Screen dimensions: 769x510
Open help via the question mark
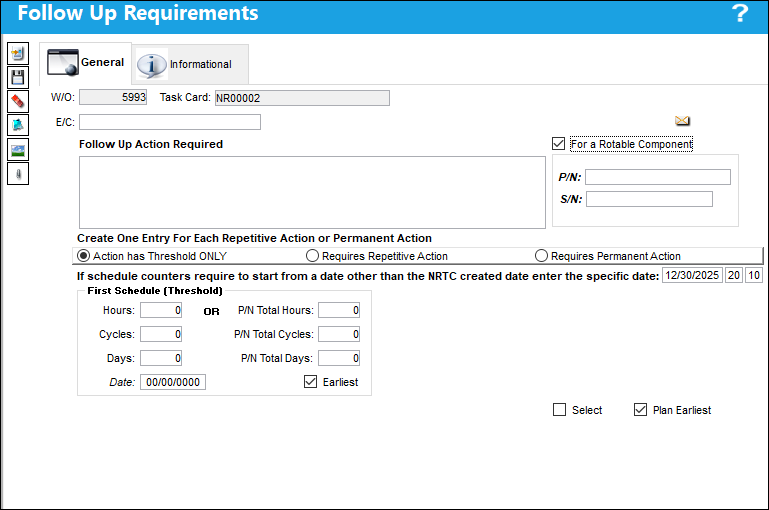click(740, 13)
